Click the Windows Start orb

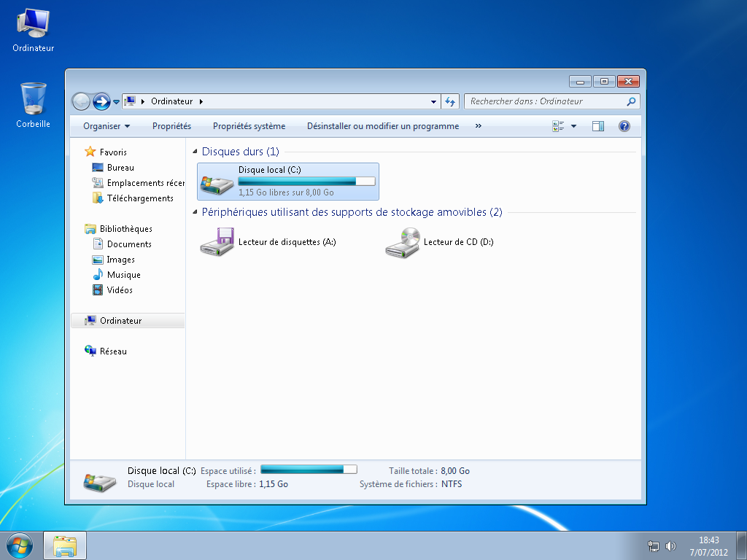click(x=20, y=545)
